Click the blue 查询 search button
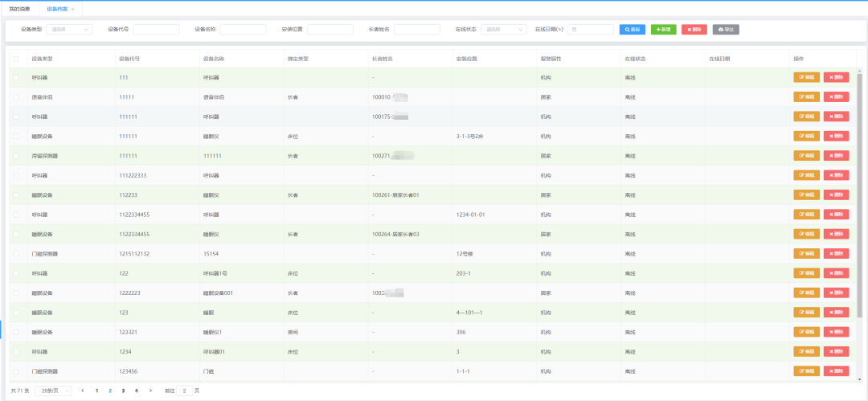This screenshot has width=868, height=401. 633,30
